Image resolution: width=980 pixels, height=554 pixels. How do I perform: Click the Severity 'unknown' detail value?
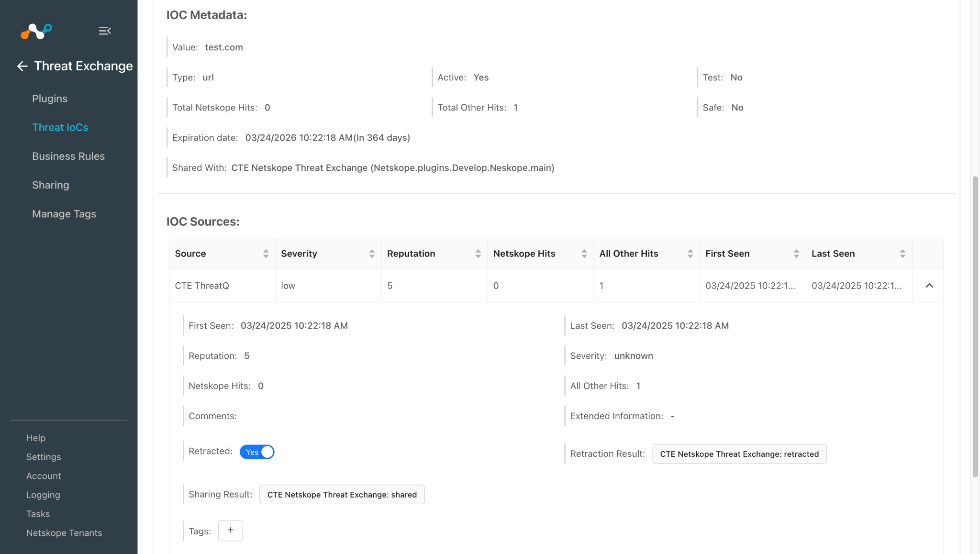click(x=634, y=356)
